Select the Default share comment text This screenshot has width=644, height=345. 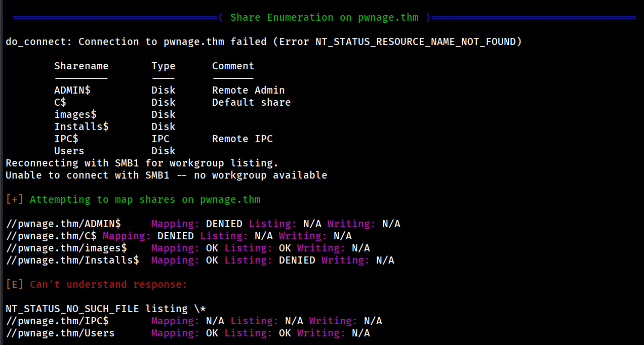(x=251, y=103)
